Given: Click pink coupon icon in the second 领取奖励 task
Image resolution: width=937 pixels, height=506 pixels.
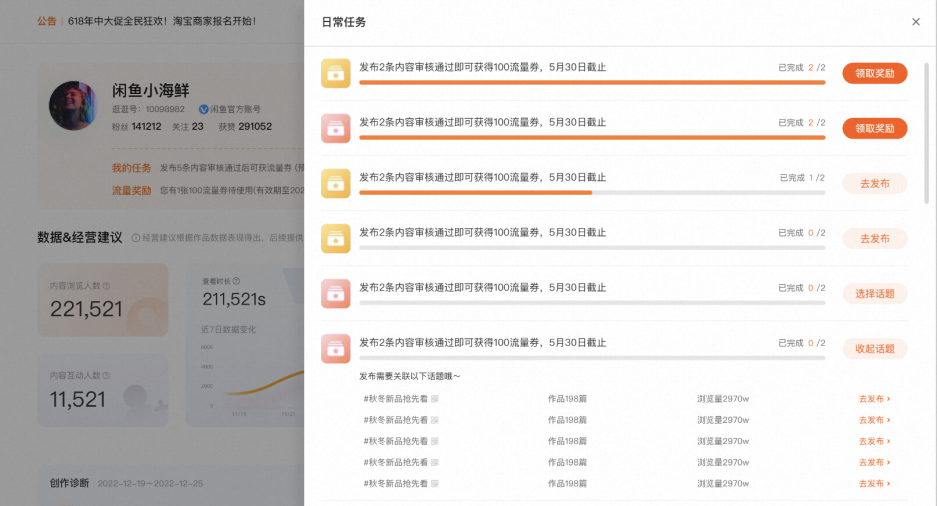Looking at the screenshot, I should pyautogui.click(x=336, y=128).
